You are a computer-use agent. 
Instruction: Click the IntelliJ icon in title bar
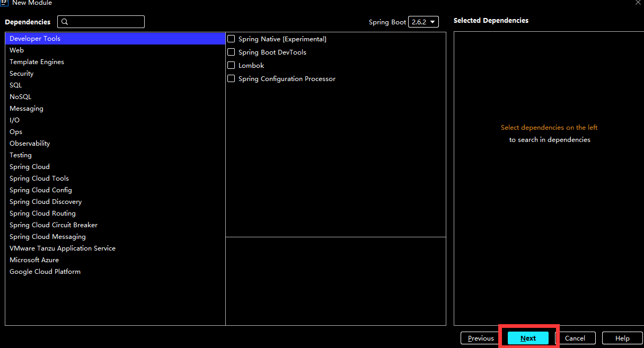[x=3, y=3]
